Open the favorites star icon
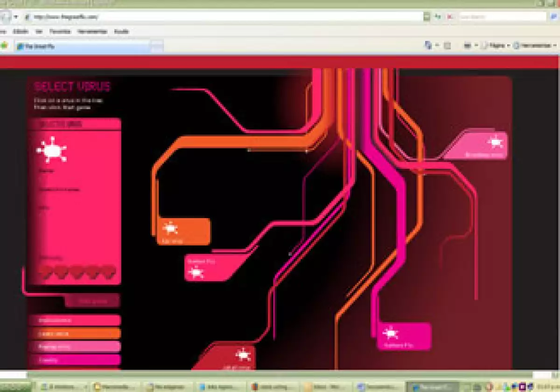Screen dimensions: 560x392 pyautogui.click(x=4, y=46)
